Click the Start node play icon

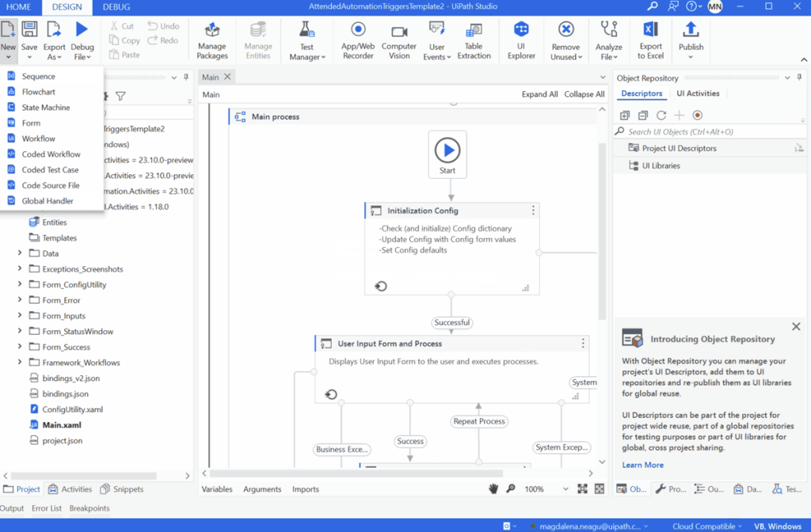pos(447,150)
